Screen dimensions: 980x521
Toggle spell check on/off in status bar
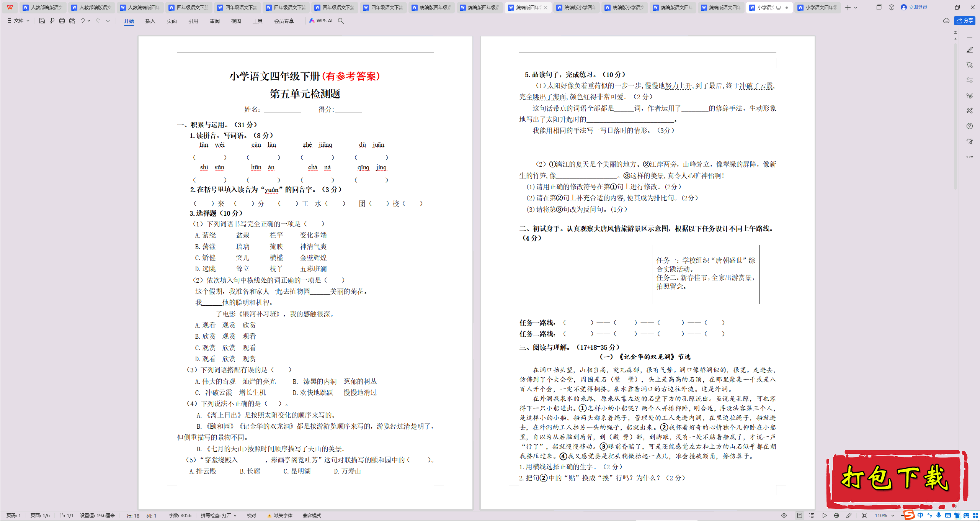tap(219, 516)
